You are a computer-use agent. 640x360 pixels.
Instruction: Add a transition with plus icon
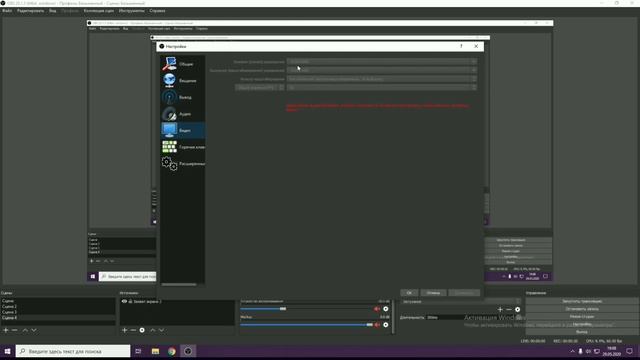point(500,309)
